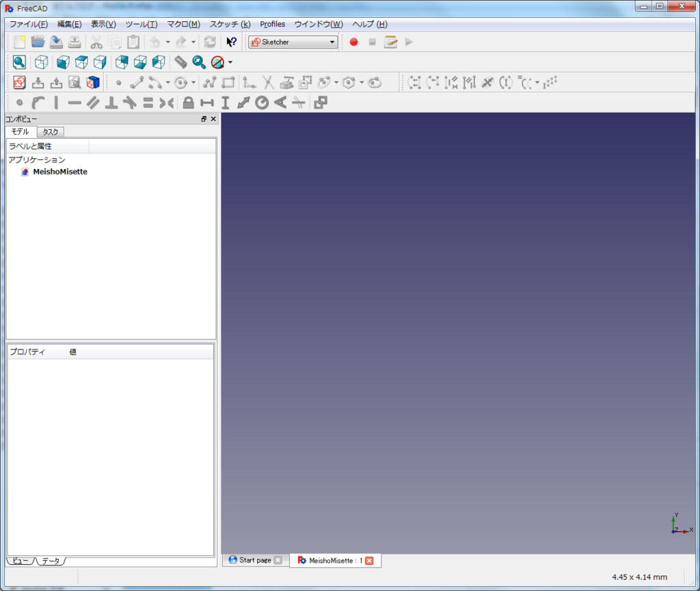Click the Print icon in the toolbar
The width and height of the screenshot is (700, 591).
point(75,42)
